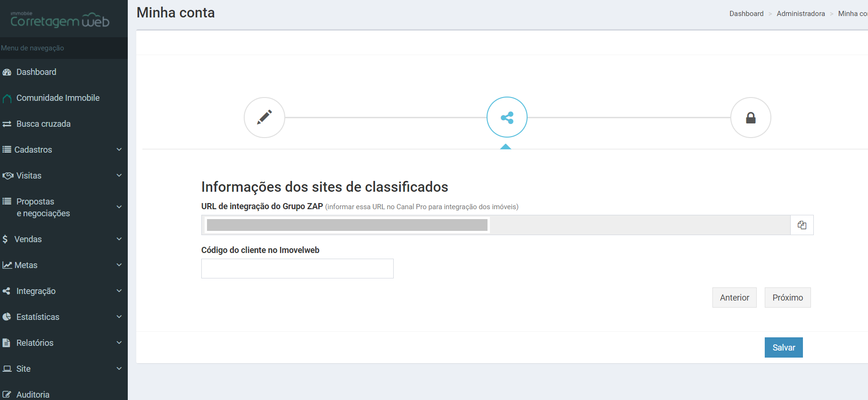Expand the Visitas submenu chevron
The width and height of the screenshot is (868, 400).
coord(119,175)
